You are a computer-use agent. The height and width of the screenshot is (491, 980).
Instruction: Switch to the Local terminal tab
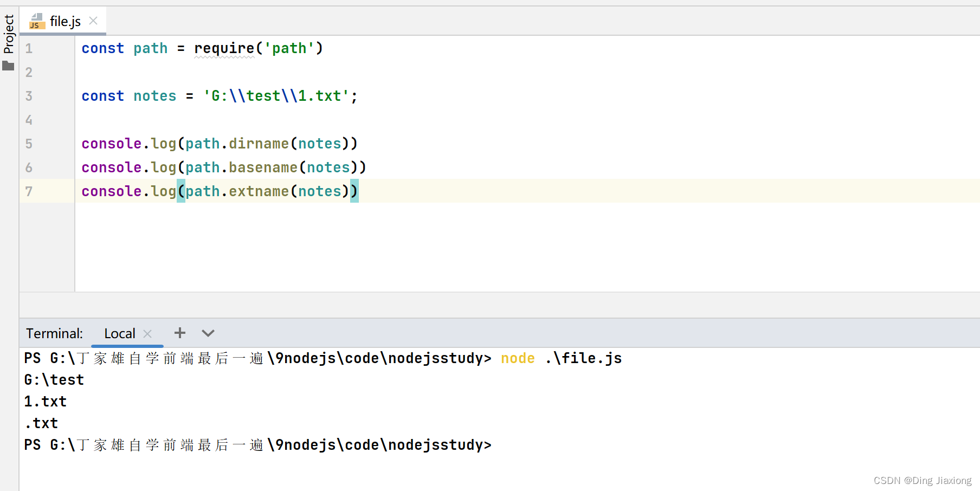pos(120,333)
